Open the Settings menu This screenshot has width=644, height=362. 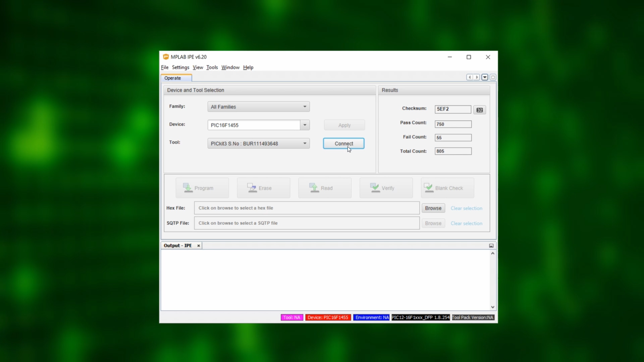pyautogui.click(x=180, y=67)
